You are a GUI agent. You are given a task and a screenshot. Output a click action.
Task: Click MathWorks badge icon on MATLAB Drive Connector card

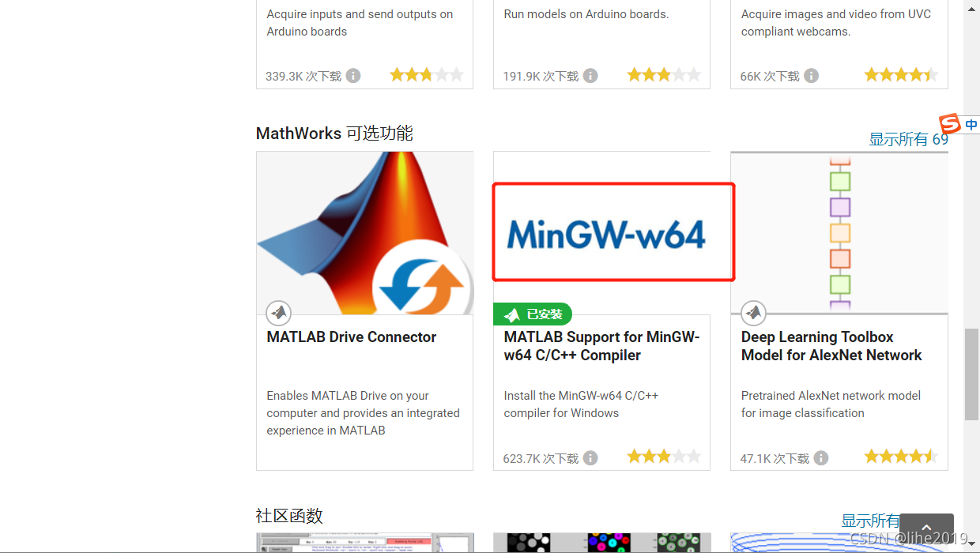(278, 313)
